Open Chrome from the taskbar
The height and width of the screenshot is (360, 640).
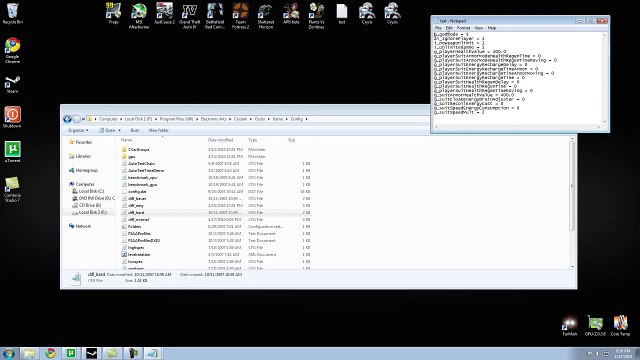click(x=50, y=353)
